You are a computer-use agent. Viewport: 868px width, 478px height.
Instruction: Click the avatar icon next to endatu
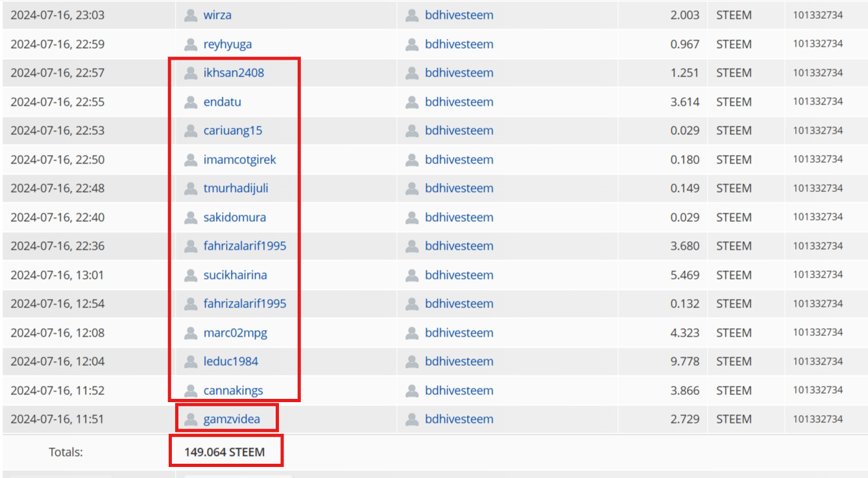coord(191,102)
